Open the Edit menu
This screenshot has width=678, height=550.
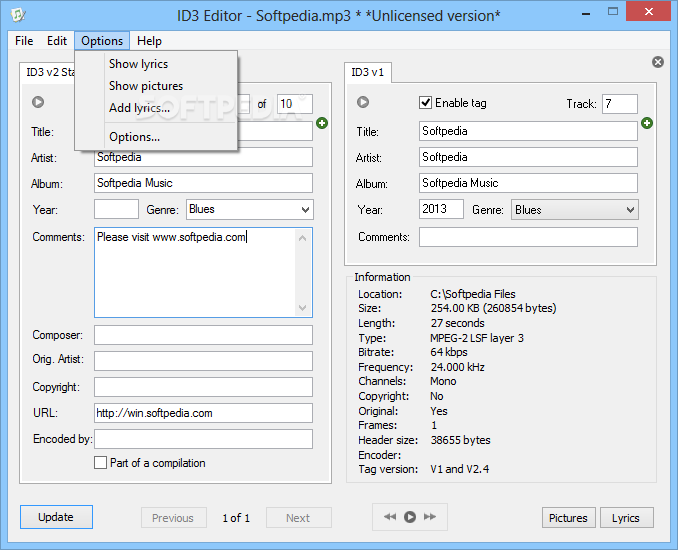pos(57,41)
